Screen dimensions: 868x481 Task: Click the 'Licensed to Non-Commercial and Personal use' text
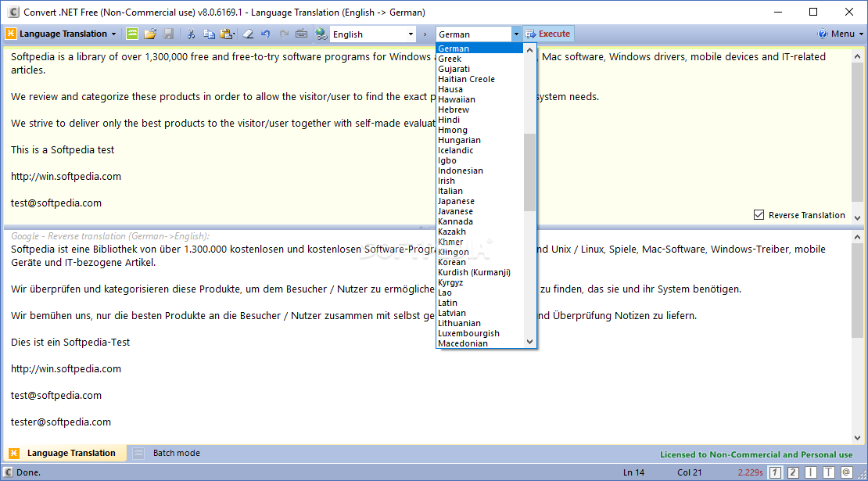[x=756, y=454]
